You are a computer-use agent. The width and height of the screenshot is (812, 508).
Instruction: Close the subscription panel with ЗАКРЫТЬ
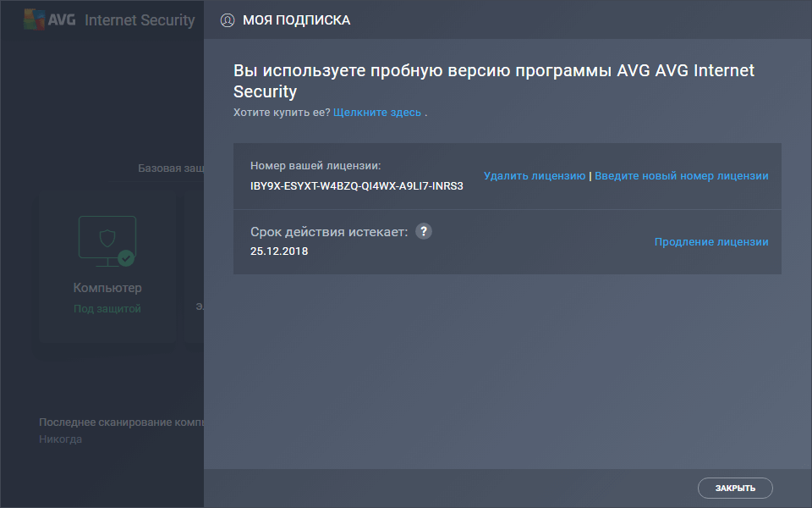(735, 488)
